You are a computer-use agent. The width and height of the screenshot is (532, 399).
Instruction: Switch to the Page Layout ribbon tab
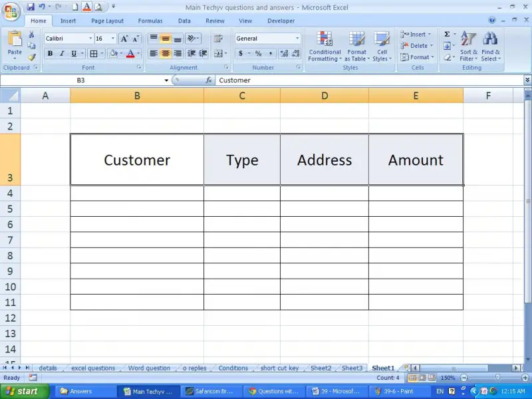[x=107, y=21]
